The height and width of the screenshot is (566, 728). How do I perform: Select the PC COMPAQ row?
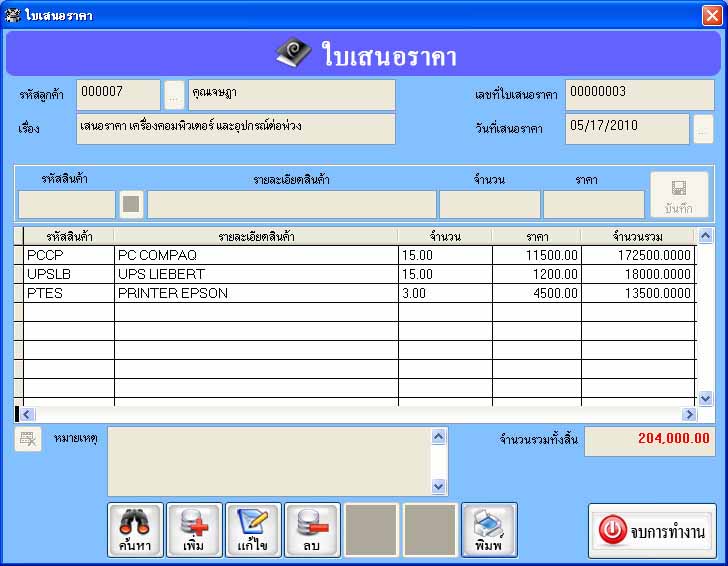tap(359, 255)
